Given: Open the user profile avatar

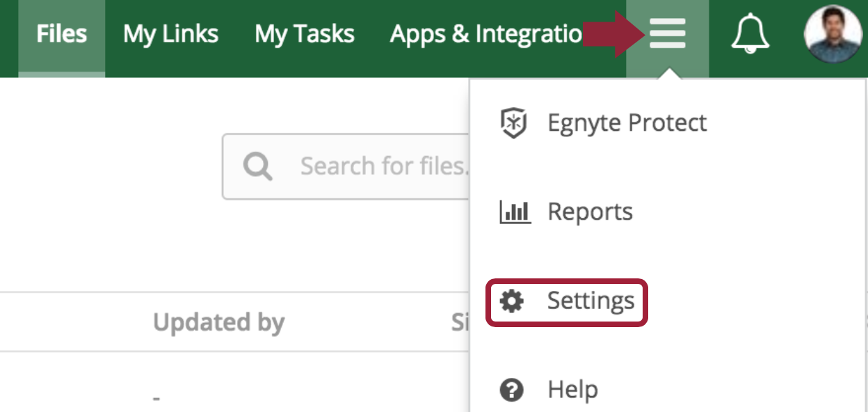Looking at the screenshot, I should 833,33.
